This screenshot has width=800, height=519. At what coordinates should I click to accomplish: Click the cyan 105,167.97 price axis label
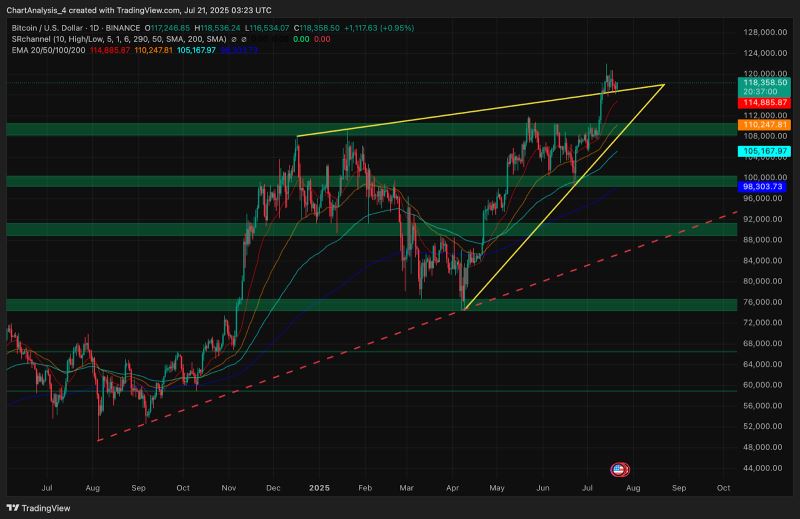pyautogui.click(x=764, y=151)
